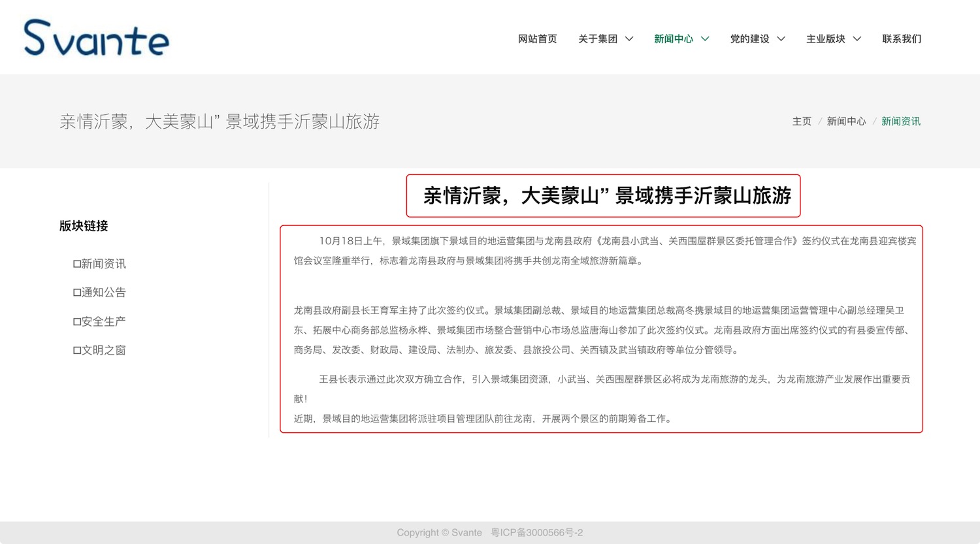Viewport: 980px width, 544px height.
Task: Open 通知公告 sidebar link
Action: tap(100, 293)
